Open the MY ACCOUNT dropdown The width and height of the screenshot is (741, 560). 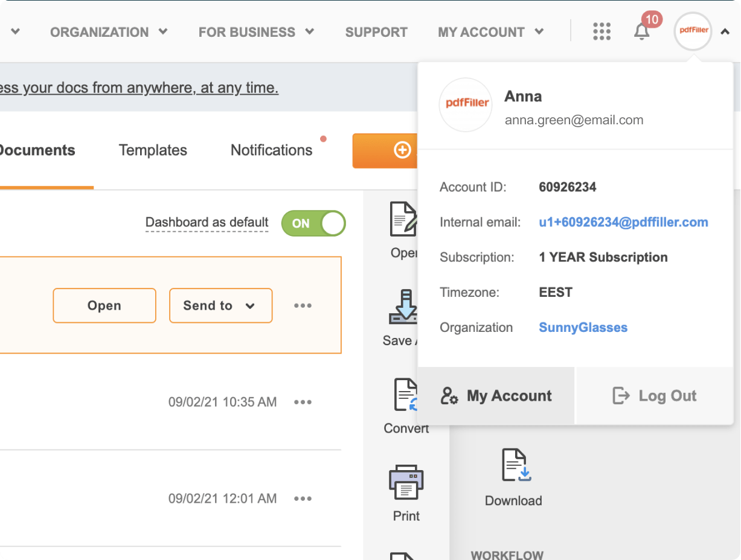click(x=490, y=31)
